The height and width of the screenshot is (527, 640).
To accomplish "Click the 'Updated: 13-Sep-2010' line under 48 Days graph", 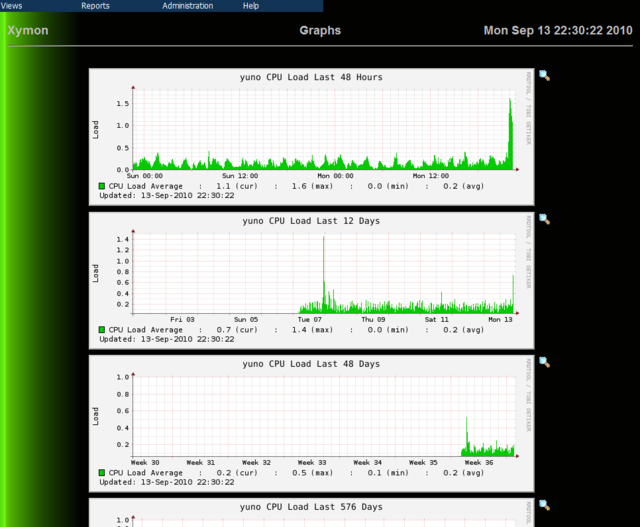I will (x=167, y=482).
